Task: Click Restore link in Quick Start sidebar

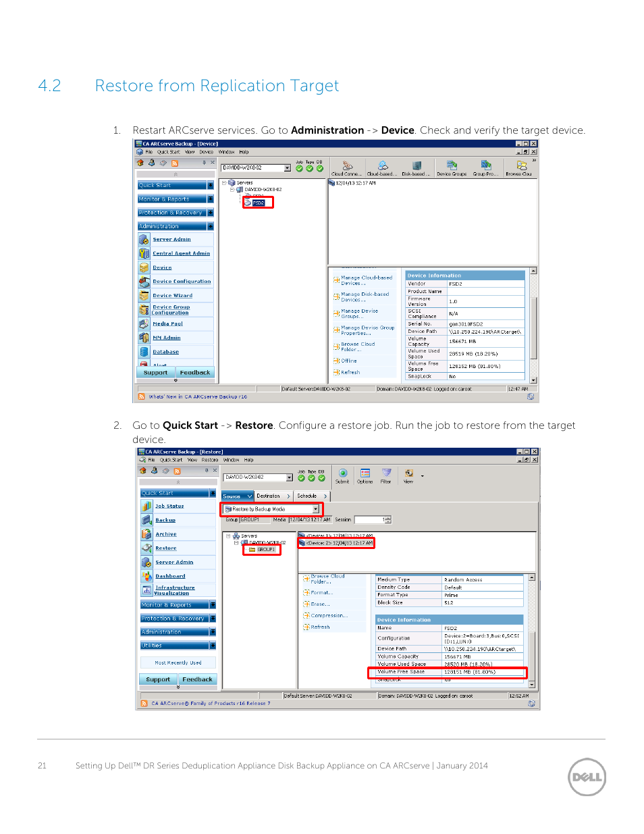Action: 166,548
